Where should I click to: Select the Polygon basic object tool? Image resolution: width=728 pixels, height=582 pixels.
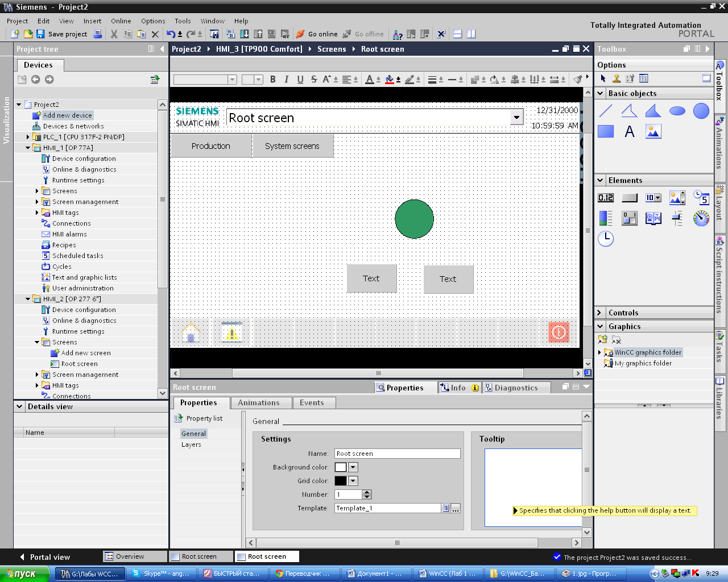pos(653,111)
